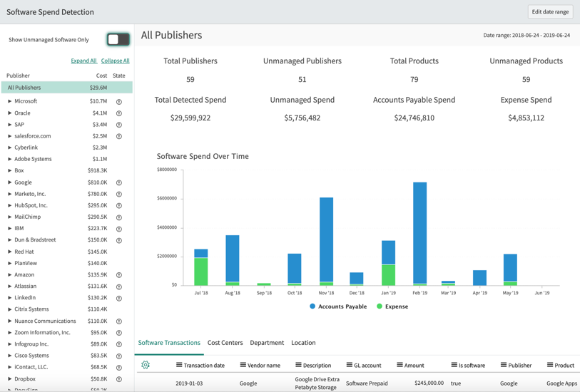This screenshot has width=580, height=392.
Task: Click the state icon for Dun & Bradstreet
Action: tap(119, 240)
